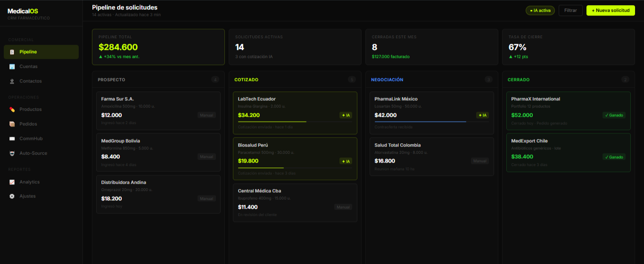The image size is (644, 264).
Task: Click the Pedidos package icon
Action: click(x=12, y=124)
